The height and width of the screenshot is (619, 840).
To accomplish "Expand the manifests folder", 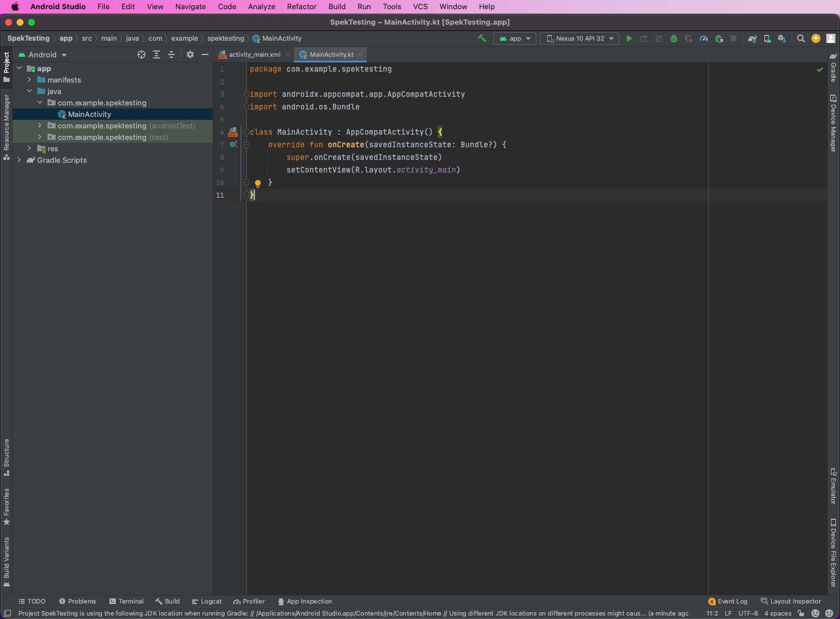I will click(29, 80).
